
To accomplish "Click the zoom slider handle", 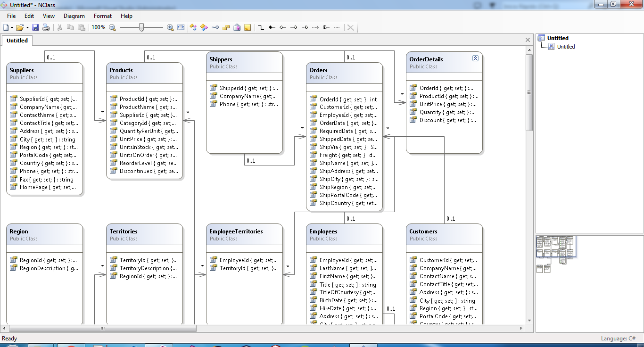I will (141, 27).
